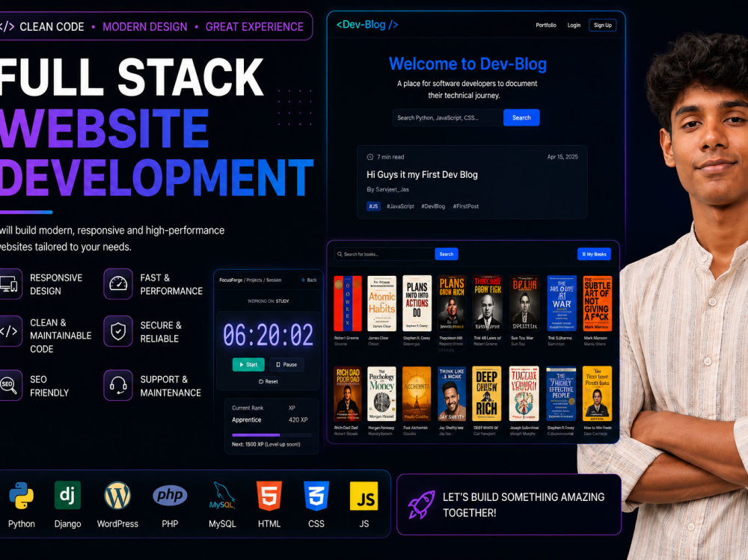Select the #JavaScript tag

click(x=400, y=206)
